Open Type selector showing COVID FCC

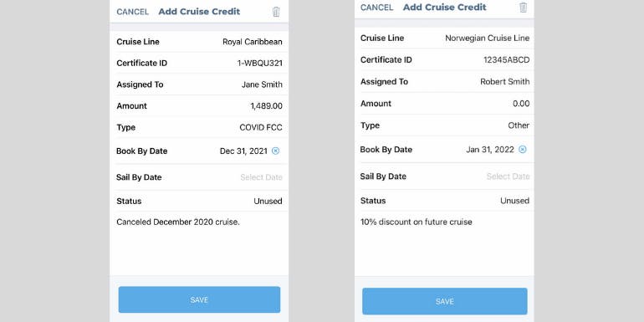pos(199,127)
